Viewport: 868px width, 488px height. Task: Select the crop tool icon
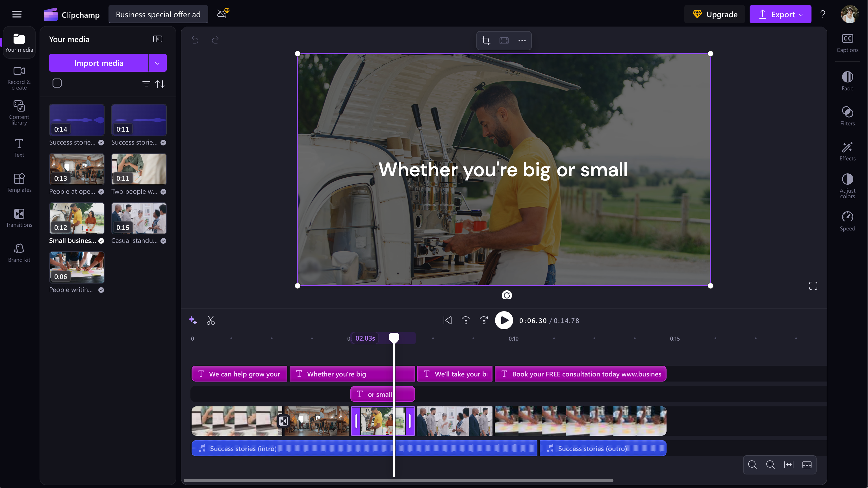pyautogui.click(x=485, y=41)
